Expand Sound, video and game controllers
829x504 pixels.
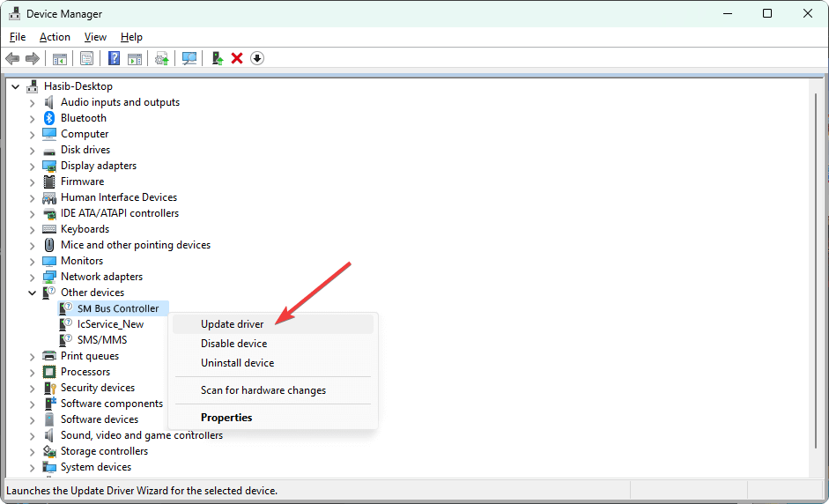click(x=32, y=436)
